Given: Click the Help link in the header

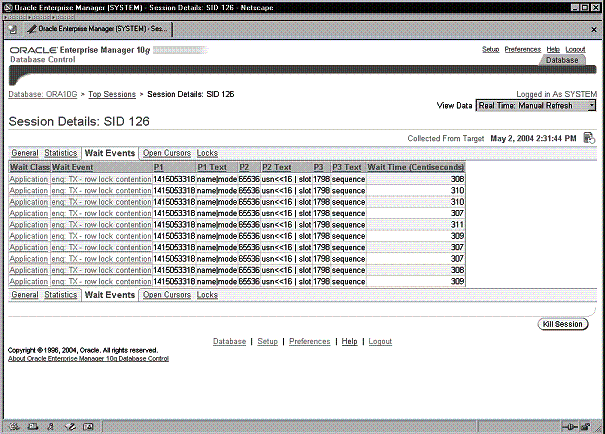Looking at the screenshot, I should pyautogui.click(x=553, y=49).
